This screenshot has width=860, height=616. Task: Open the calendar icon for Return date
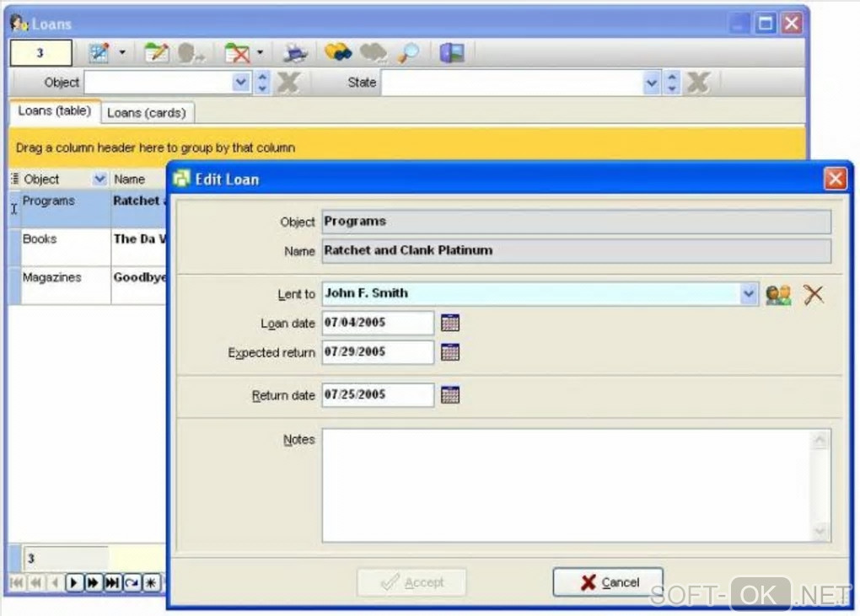(449, 395)
